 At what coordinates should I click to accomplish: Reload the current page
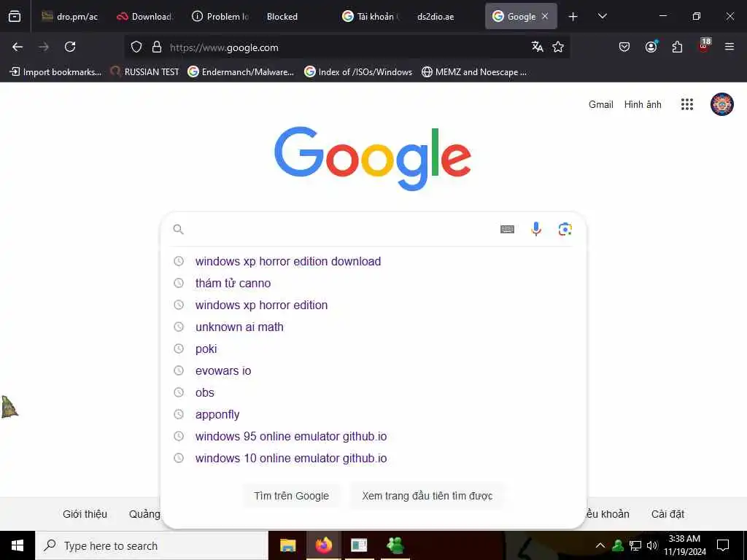(x=70, y=47)
